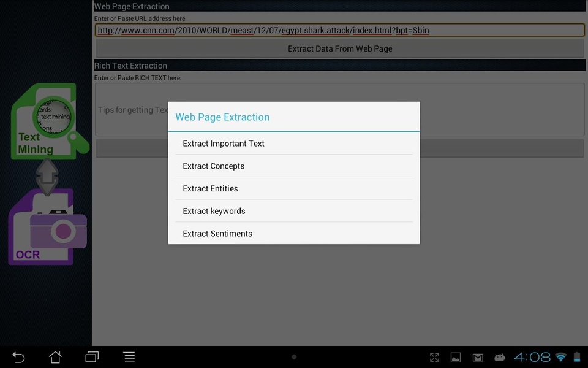Open the OCR camera icon in sidebar
This screenshot has height=368, width=588.
pos(48,227)
